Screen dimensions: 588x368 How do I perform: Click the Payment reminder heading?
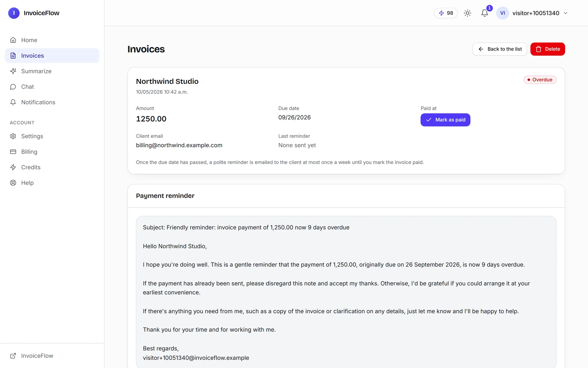[x=165, y=196]
